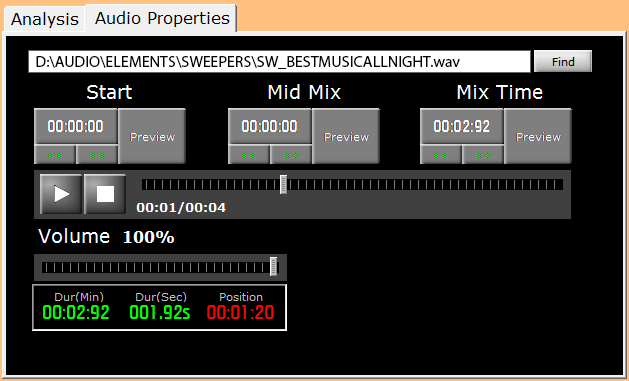Screen dimensions: 629x381
Task: Click the rewind arrows under Mid Mix time
Action: coord(249,155)
